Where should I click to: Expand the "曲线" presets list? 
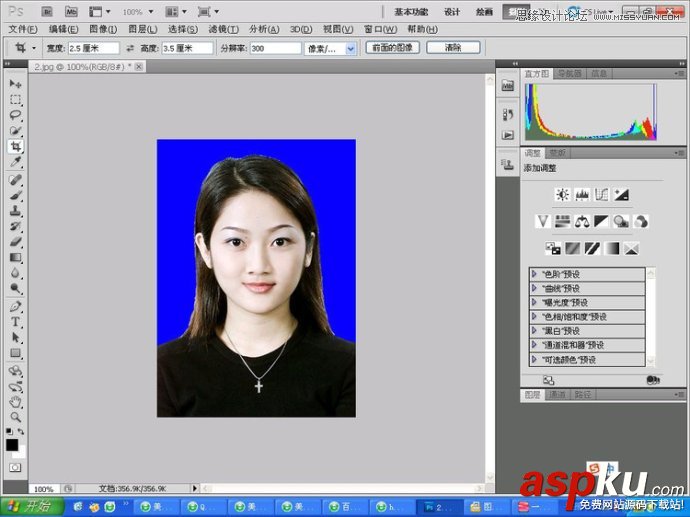pyautogui.click(x=535, y=288)
